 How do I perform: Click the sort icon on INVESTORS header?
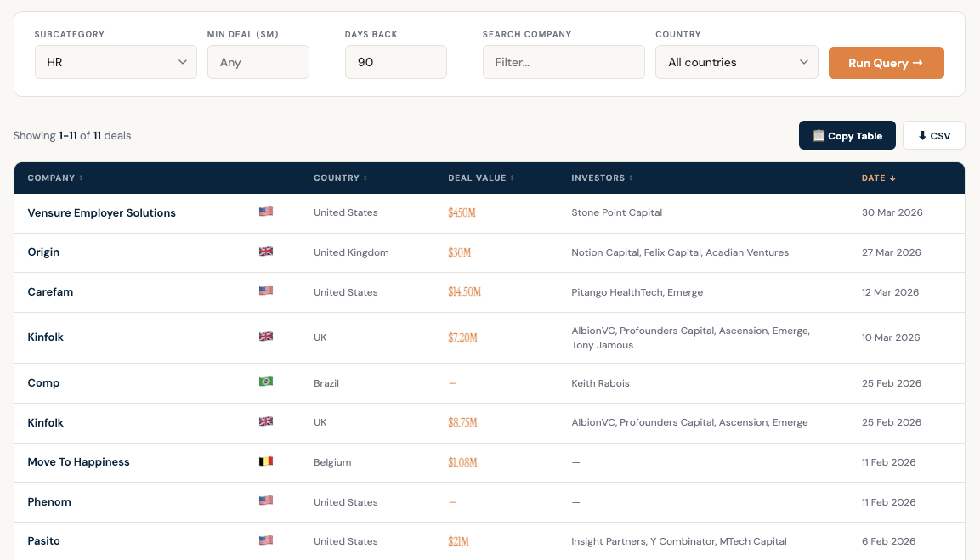[629, 178]
